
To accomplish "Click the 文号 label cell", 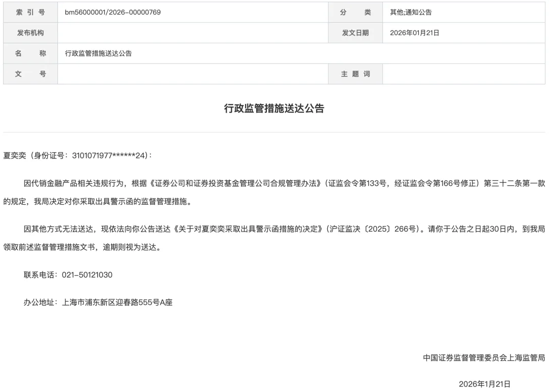I will (x=29, y=74).
